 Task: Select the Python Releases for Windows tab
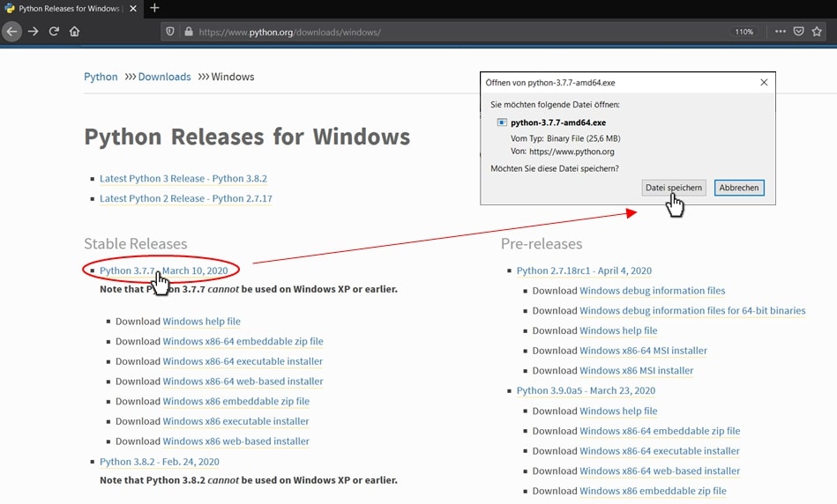point(71,9)
